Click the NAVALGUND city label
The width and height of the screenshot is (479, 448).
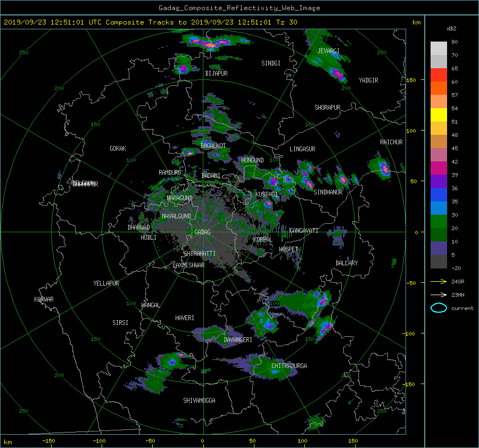pyautogui.click(x=176, y=216)
